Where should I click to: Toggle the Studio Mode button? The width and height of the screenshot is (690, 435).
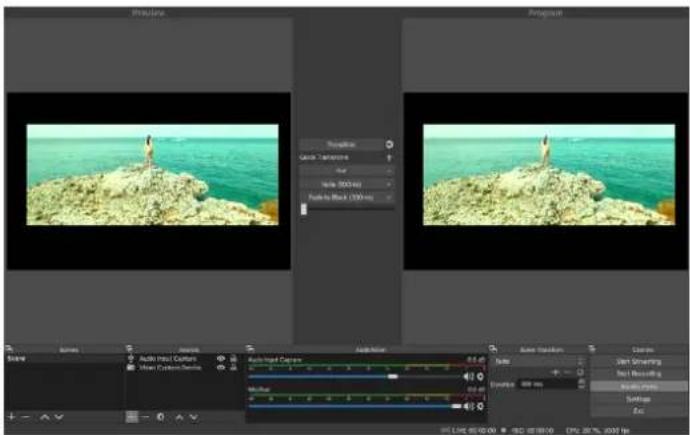pos(639,387)
